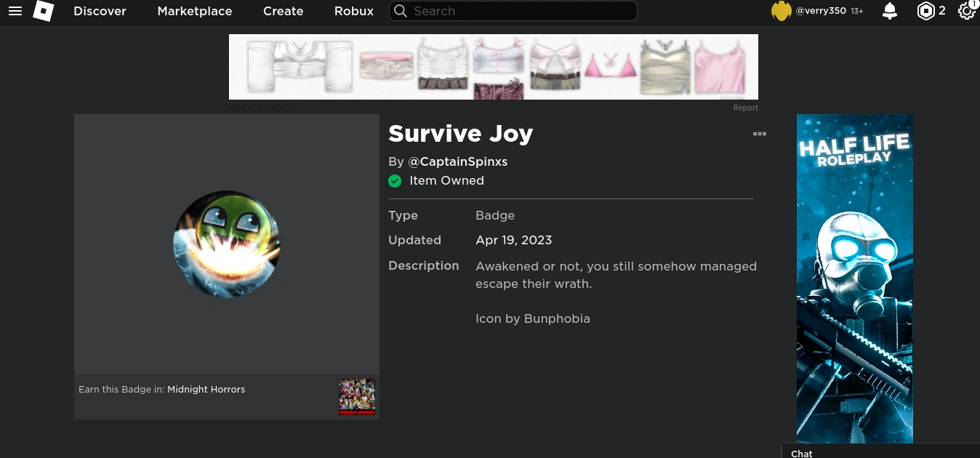Open the navigation hamburger menu

(15, 11)
